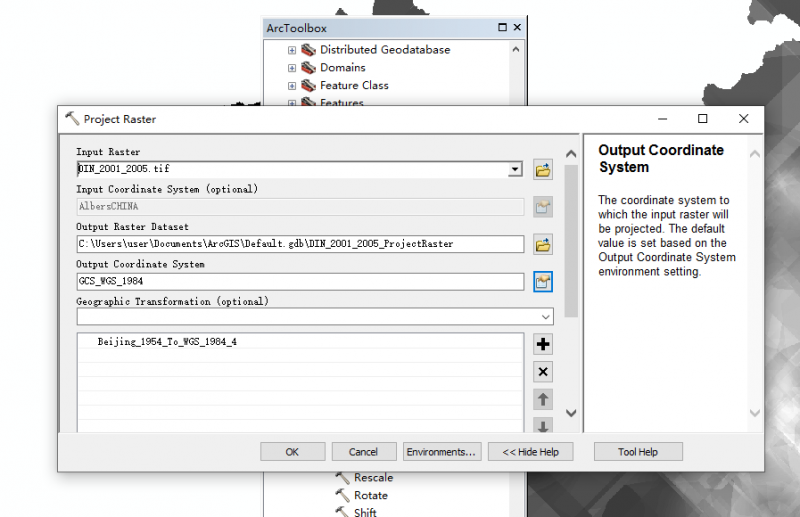Open Tool Help
This screenshot has height=517, width=800.
638,452
